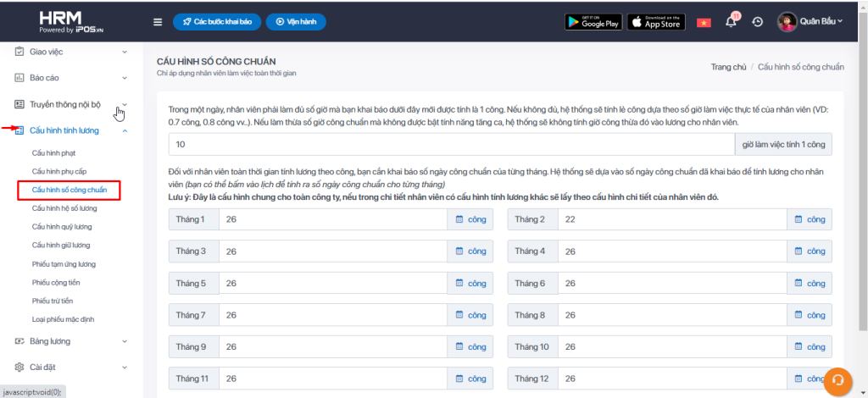The image size is (868, 398).
Task: Click the calendar công button for Tháng 2
Action: [x=810, y=220]
